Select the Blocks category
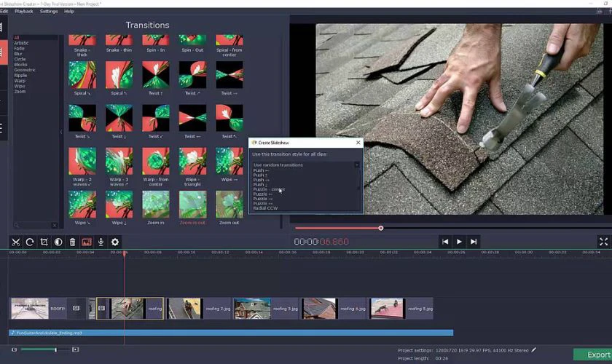Screen dimensions: 612x364 coord(20,65)
